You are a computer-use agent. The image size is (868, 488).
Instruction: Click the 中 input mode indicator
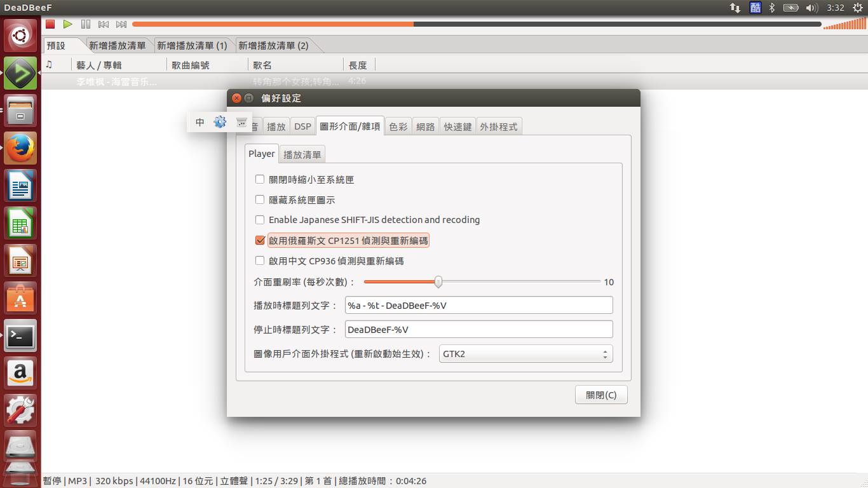[x=200, y=122]
